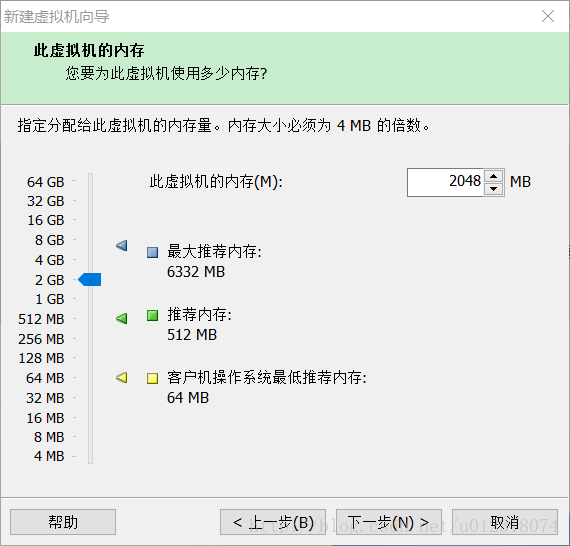
Task: Select the 32 GB scale label
Action: [x=46, y=201]
